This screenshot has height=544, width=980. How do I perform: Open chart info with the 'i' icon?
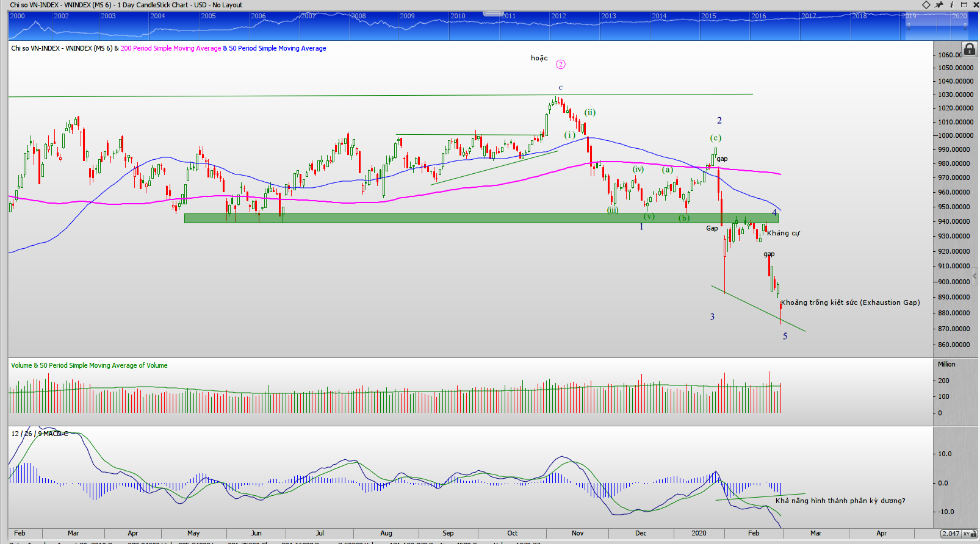(x=951, y=5)
